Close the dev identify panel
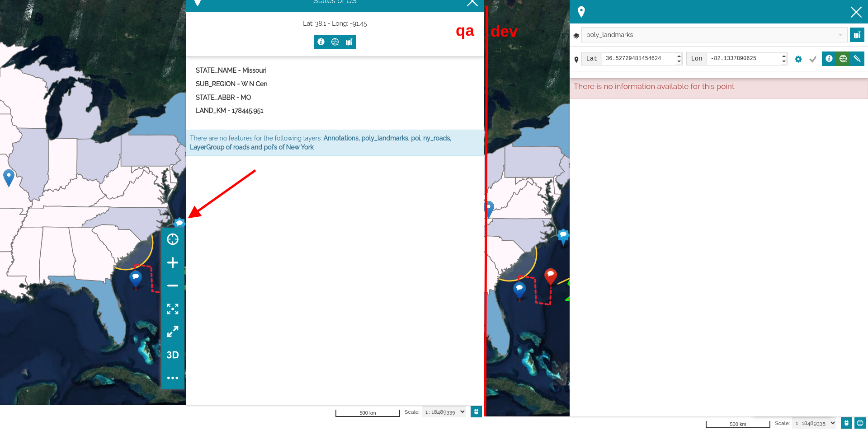This screenshot has height=430, width=868. point(856,12)
